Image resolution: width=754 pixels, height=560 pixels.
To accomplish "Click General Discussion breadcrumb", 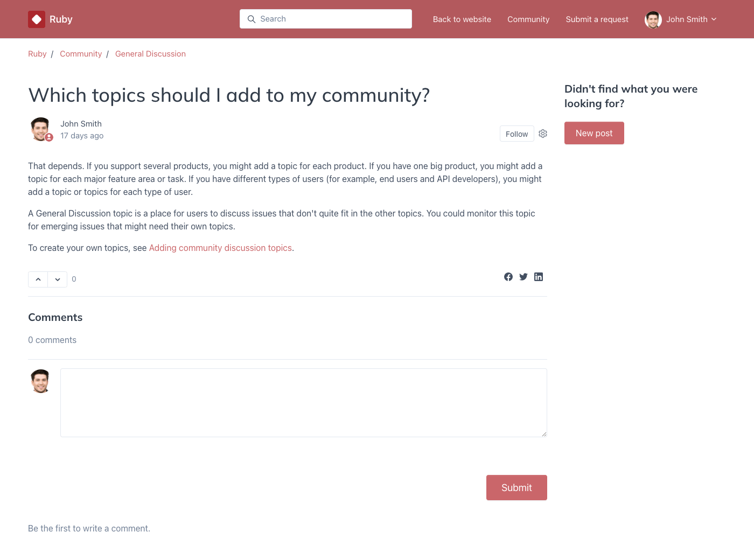I will (x=150, y=54).
